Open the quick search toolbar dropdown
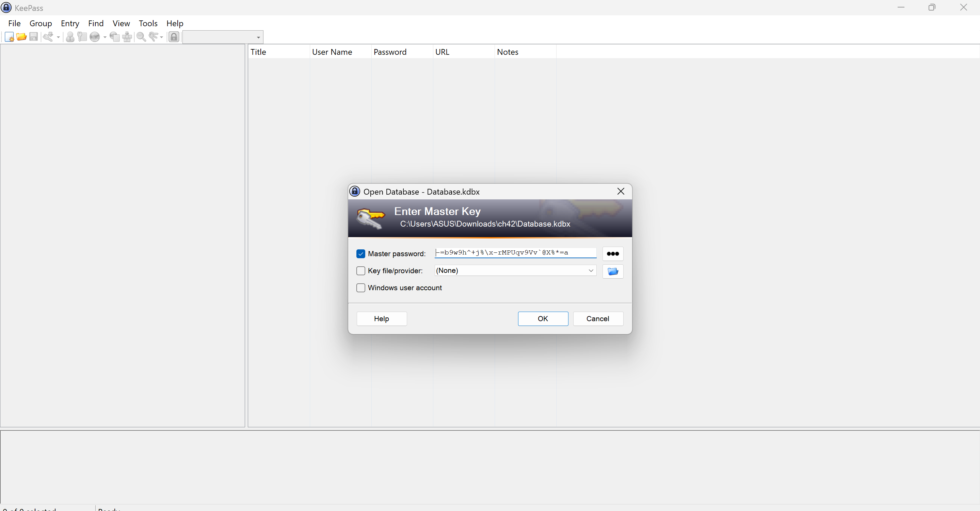 tap(258, 37)
